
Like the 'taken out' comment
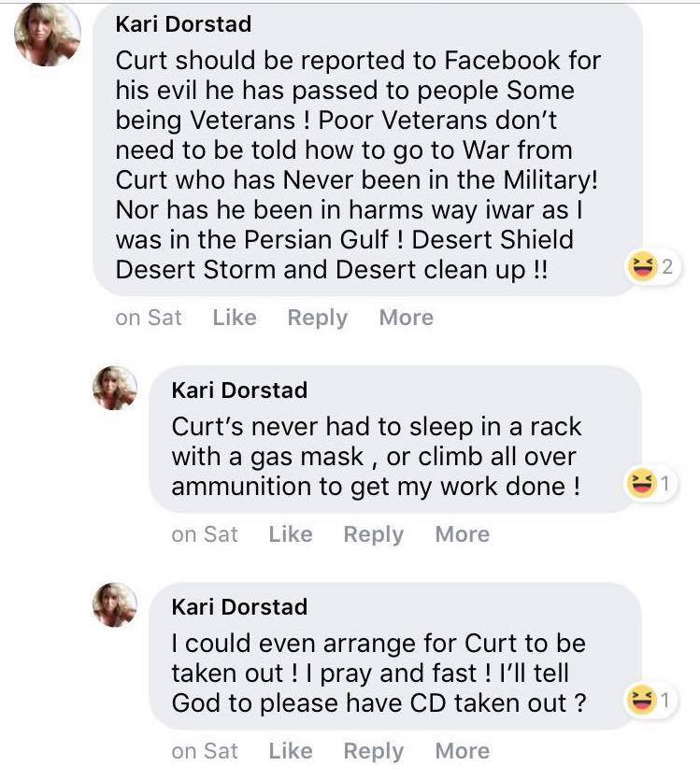(291, 751)
